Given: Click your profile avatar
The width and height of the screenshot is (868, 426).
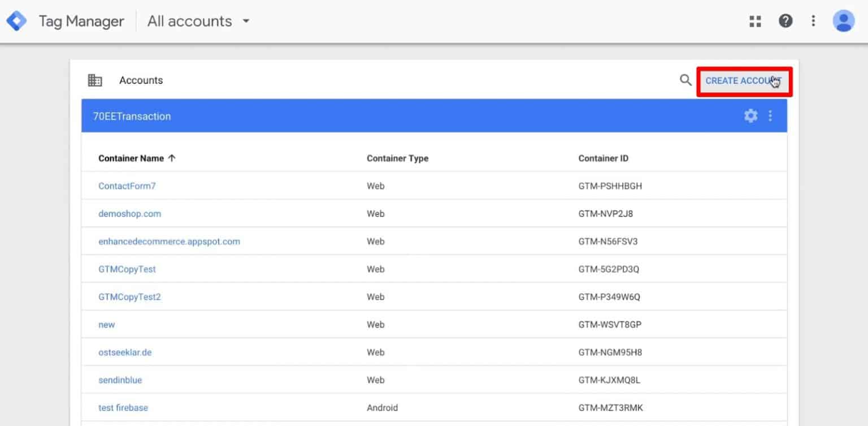Looking at the screenshot, I should pyautogui.click(x=843, y=20).
